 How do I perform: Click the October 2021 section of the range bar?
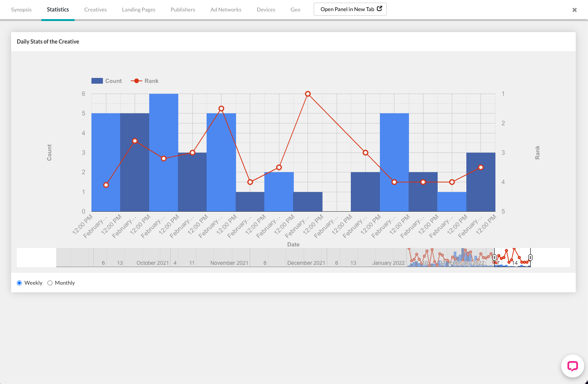(152, 263)
